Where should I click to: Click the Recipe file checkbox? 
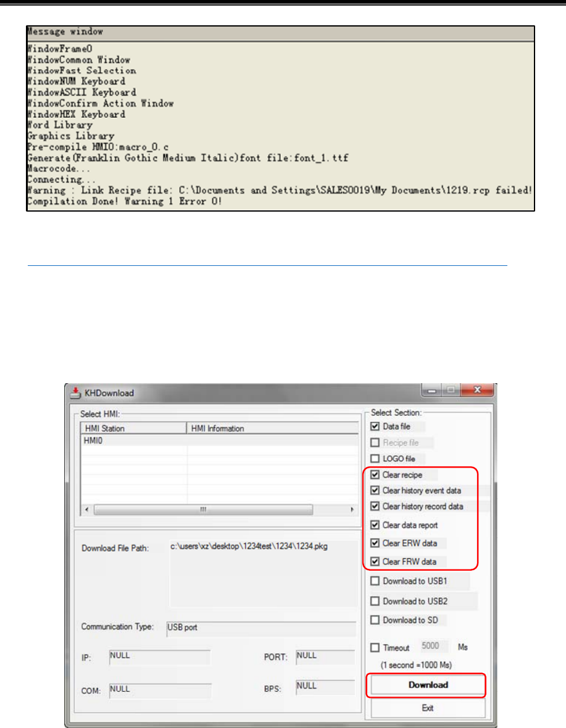pos(375,442)
